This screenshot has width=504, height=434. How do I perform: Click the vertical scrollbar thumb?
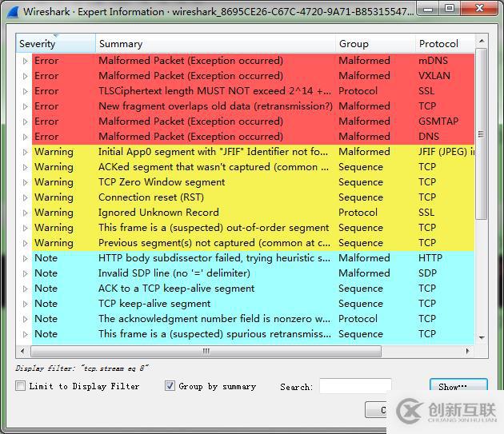tap(481, 134)
